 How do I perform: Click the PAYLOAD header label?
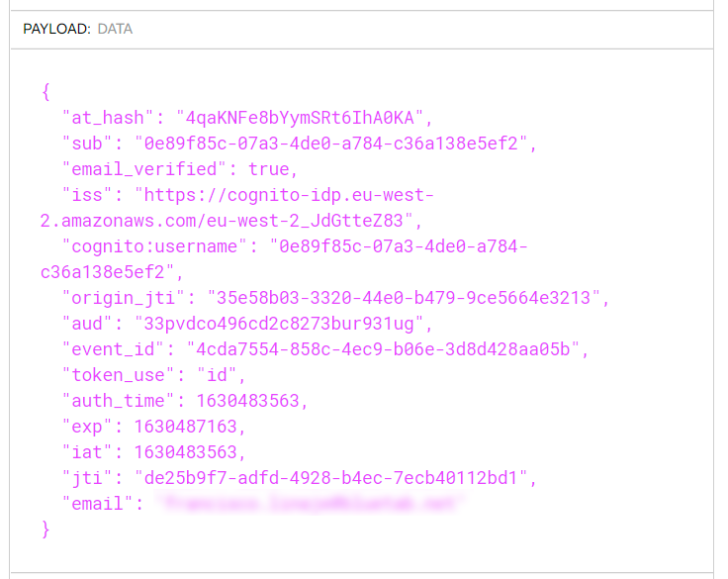[x=55, y=29]
